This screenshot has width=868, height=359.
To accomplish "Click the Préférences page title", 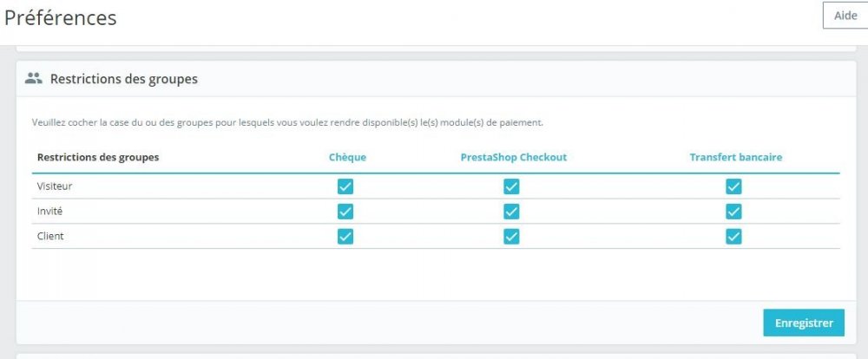I will [61, 17].
